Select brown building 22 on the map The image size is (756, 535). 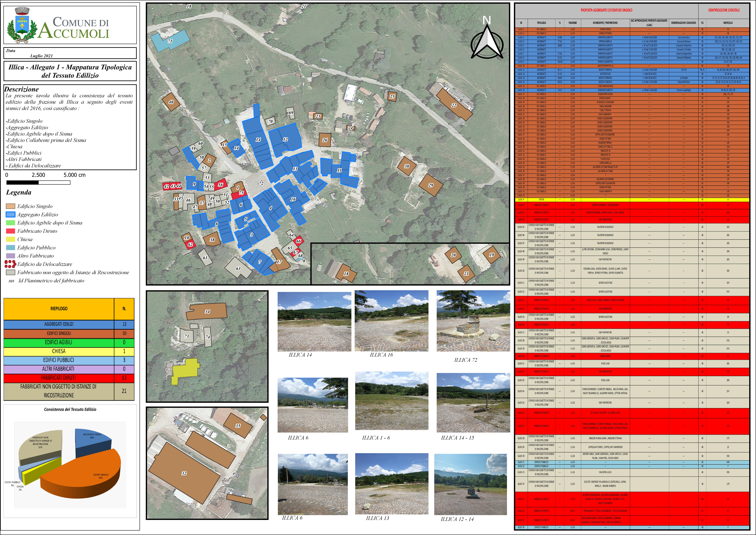(x=454, y=105)
